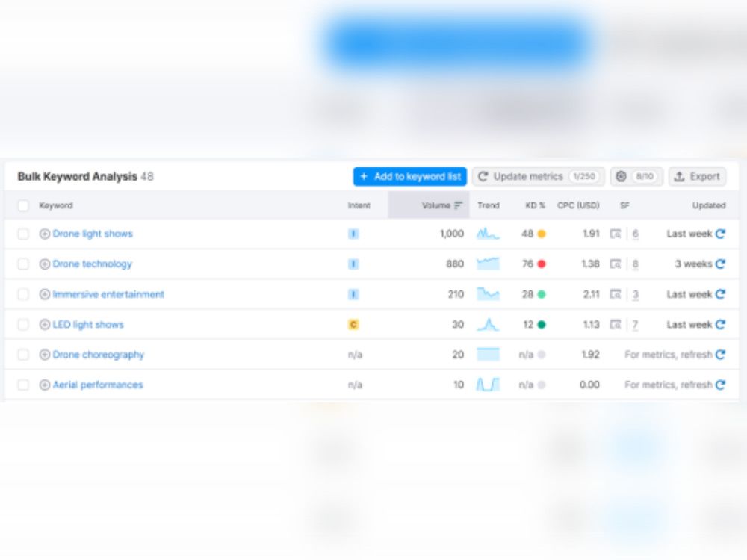Check the Drone technology row
Viewport: 747px width, 560px height.
pos(23,264)
